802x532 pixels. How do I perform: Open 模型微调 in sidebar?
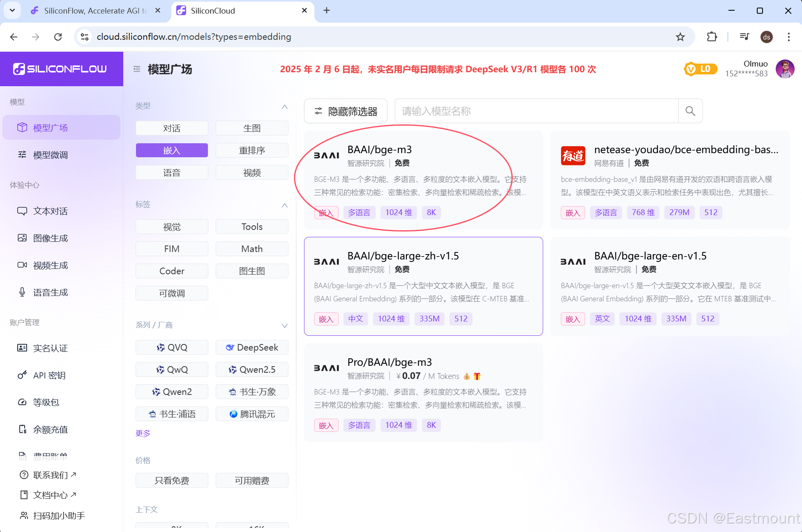(x=61, y=155)
